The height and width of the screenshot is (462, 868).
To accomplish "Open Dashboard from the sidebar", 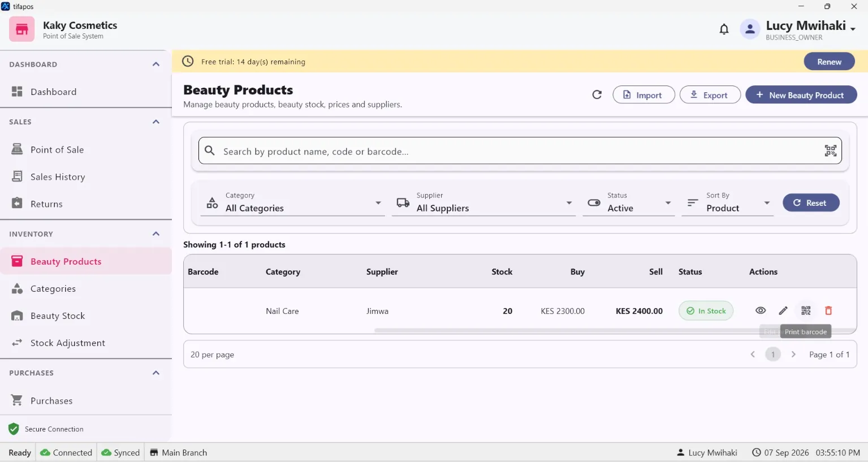I will point(86,92).
